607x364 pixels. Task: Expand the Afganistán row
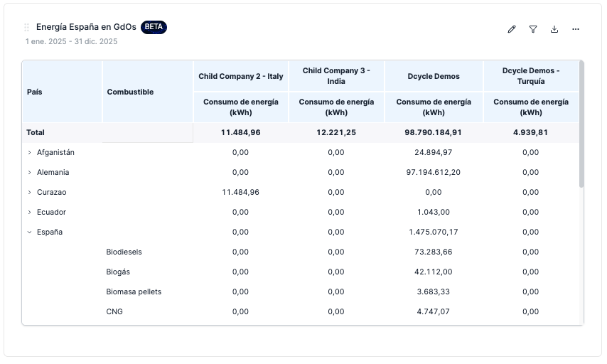click(x=30, y=152)
